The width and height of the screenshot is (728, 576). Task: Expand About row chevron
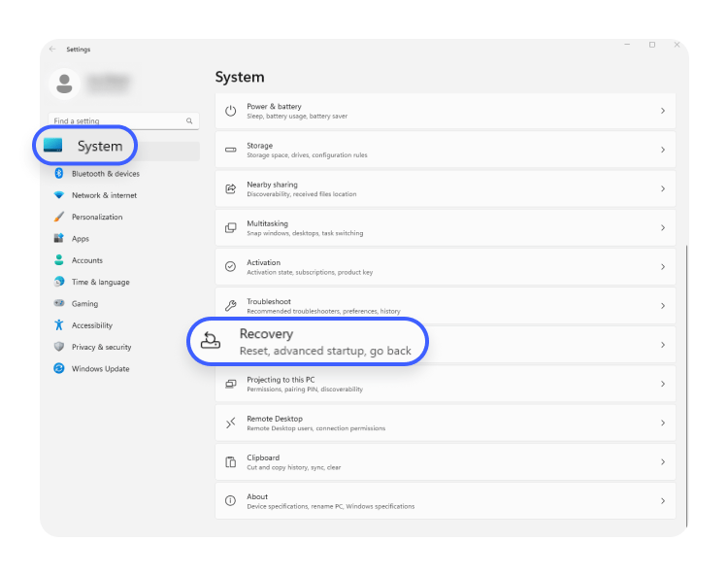click(x=663, y=501)
